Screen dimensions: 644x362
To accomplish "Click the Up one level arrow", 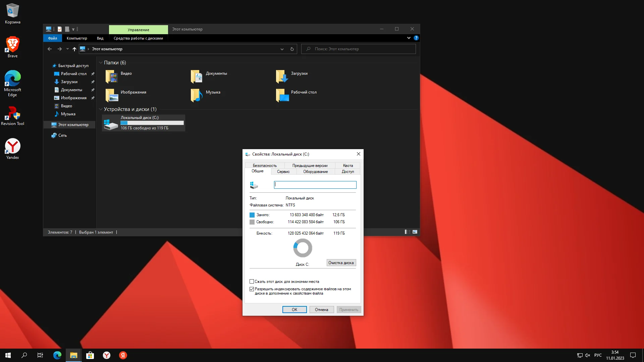I will (74, 49).
